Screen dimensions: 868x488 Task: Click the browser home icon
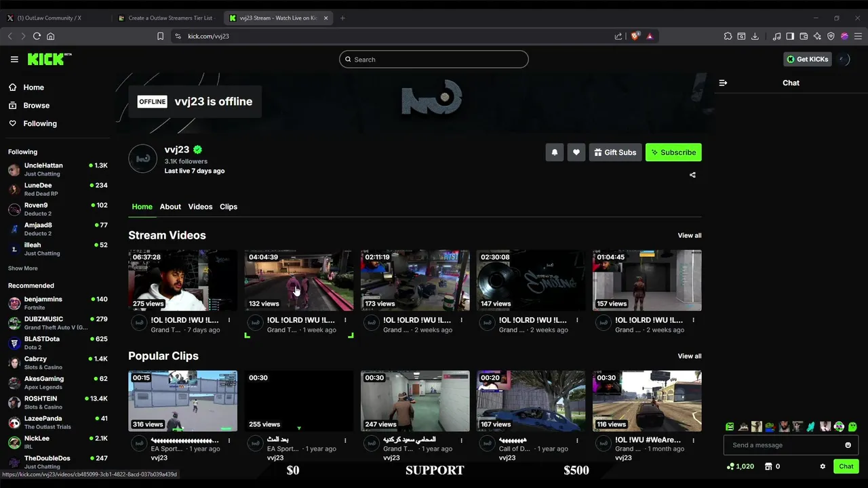[x=50, y=36]
